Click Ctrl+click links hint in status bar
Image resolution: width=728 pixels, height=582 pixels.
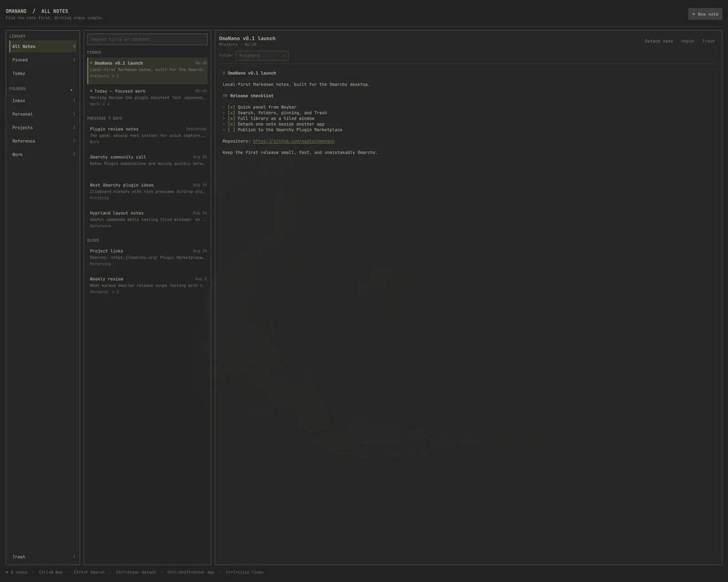244,572
